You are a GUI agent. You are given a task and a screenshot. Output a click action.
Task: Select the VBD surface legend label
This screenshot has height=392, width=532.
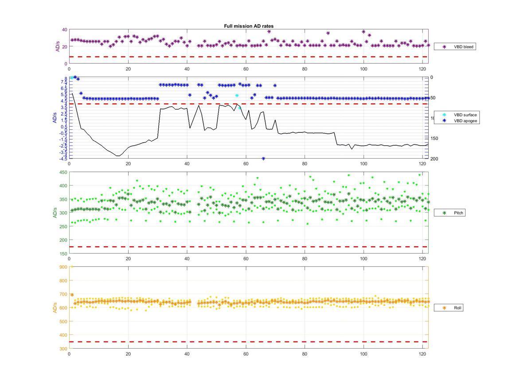(465, 115)
